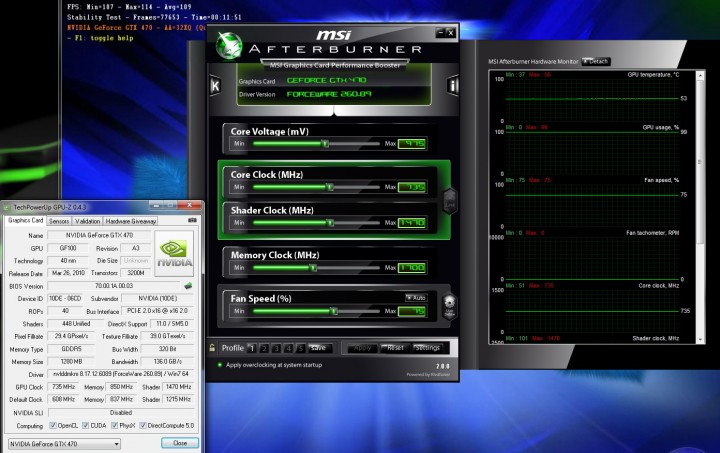Click the Bandwidth value '136.0 GB/s'

(x=167, y=361)
